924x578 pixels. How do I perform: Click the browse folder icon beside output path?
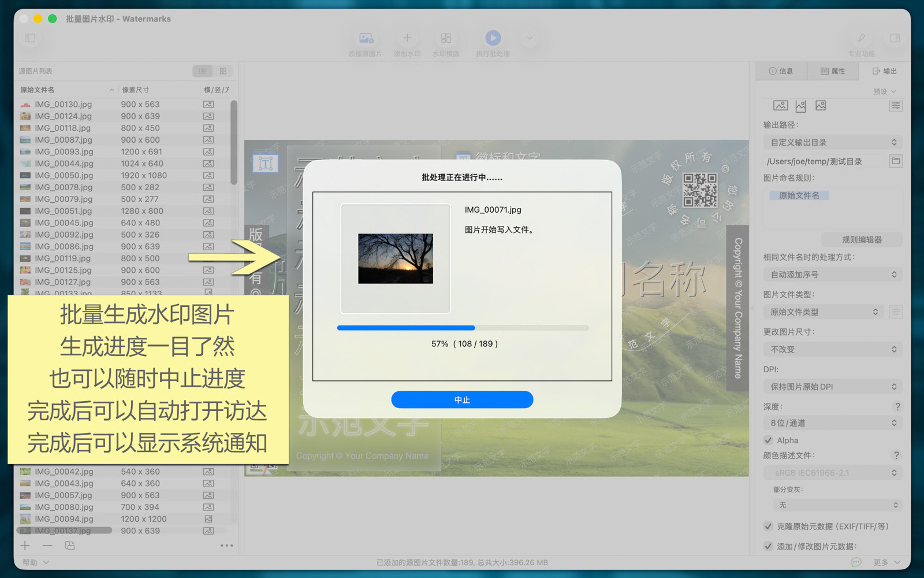coord(896,161)
